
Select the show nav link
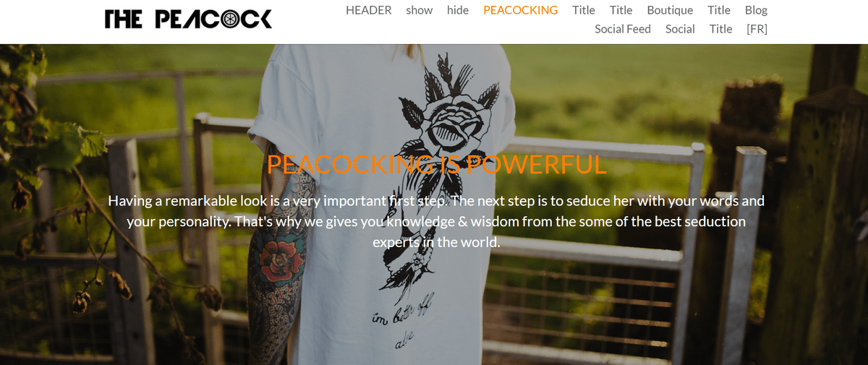(420, 10)
